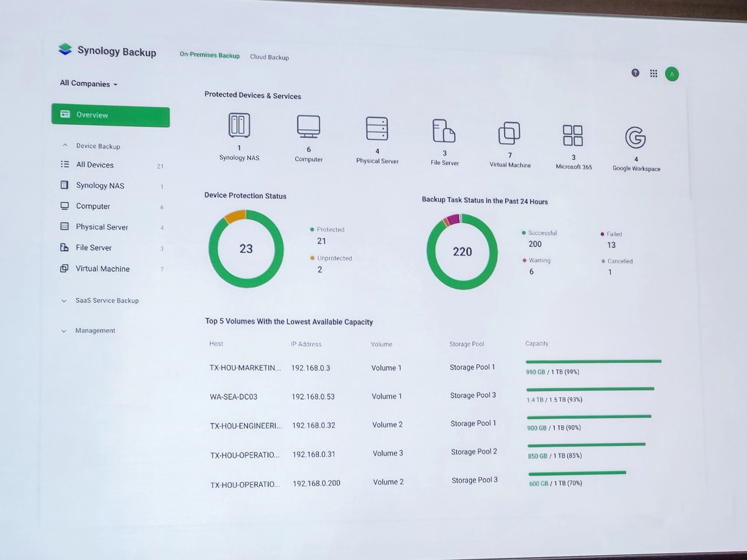747x560 pixels.
Task: Open the All Companies dropdown
Action: (89, 84)
